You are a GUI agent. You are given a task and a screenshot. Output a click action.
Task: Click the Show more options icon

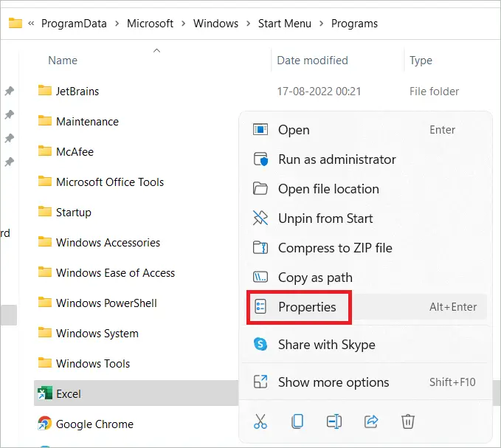[260, 382]
